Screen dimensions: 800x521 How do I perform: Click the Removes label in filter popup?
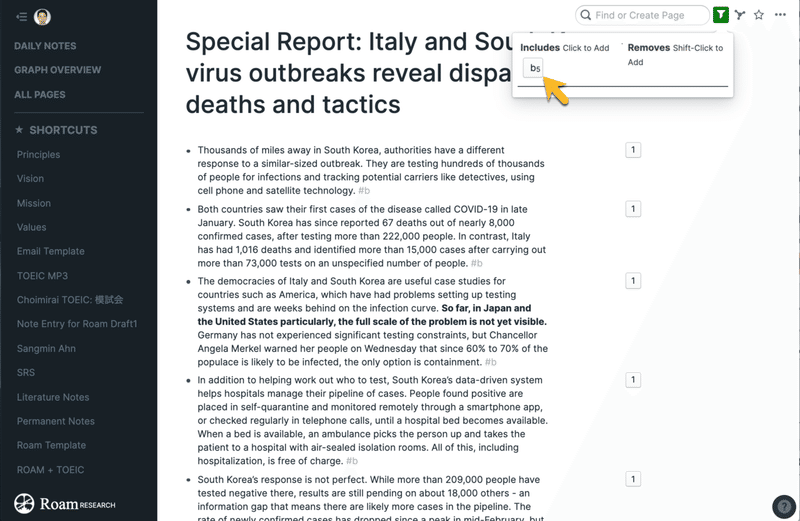tap(648, 47)
